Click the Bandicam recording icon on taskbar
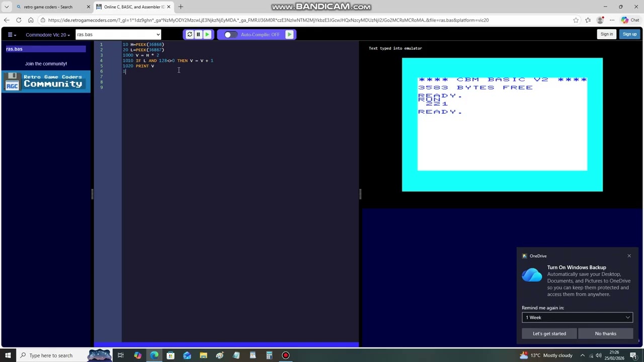The image size is (644, 362). pos(285,355)
